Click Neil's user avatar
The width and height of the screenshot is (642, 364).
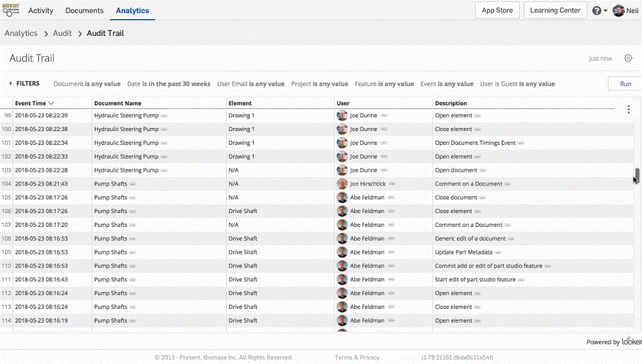point(619,11)
